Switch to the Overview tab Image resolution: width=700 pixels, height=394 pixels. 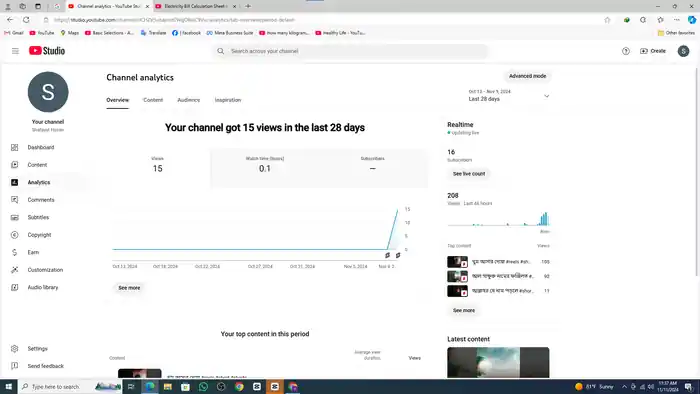[x=117, y=100]
